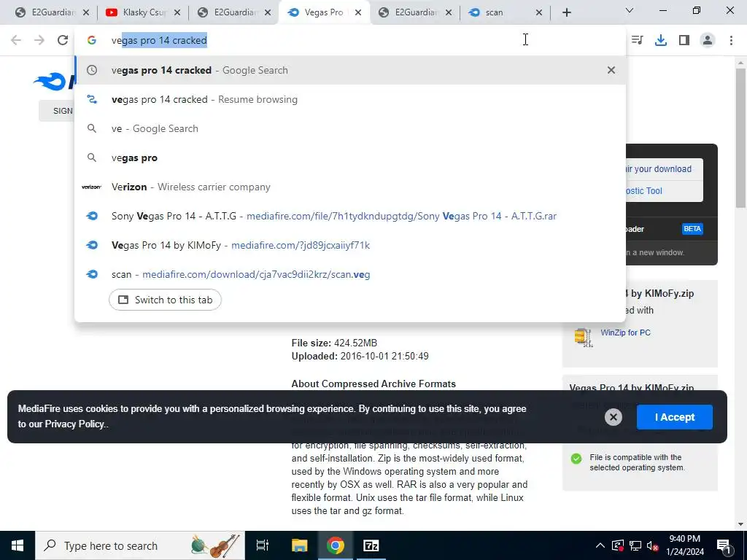Image resolution: width=747 pixels, height=560 pixels.
Task: Click the Google icon in the address bar
Action: click(x=91, y=41)
